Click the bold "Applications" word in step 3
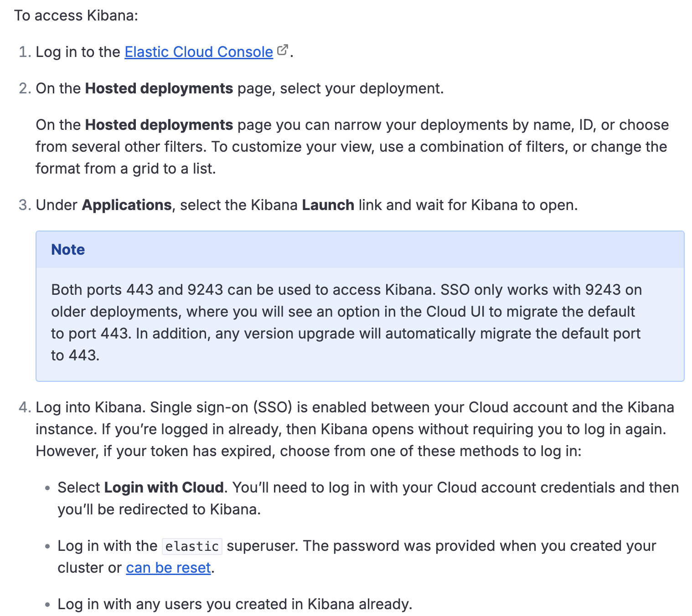Screen dimensions: 692x616 tap(127, 205)
